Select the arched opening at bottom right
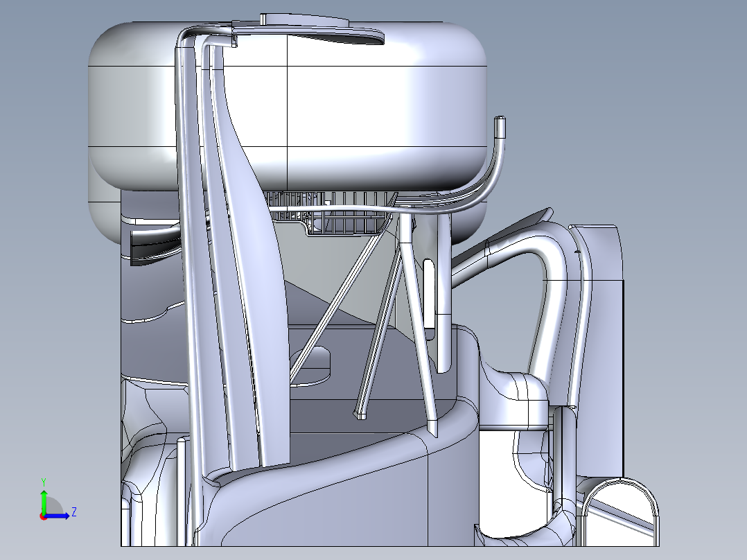The image size is (747, 560). coord(619,512)
